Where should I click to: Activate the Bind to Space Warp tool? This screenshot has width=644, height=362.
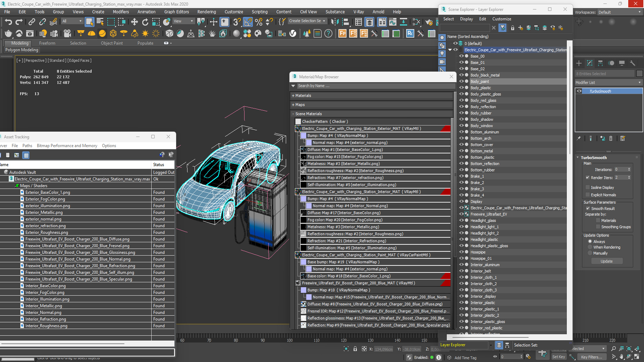[53, 22]
